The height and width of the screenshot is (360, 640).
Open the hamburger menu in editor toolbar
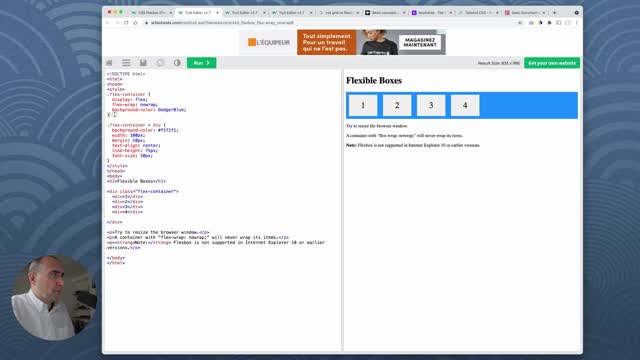pyautogui.click(x=126, y=63)
